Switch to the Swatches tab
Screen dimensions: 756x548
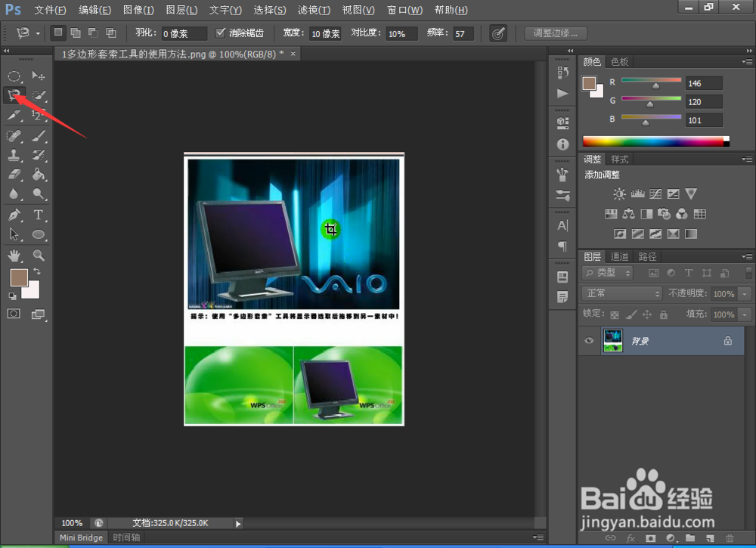pos(619,62)
